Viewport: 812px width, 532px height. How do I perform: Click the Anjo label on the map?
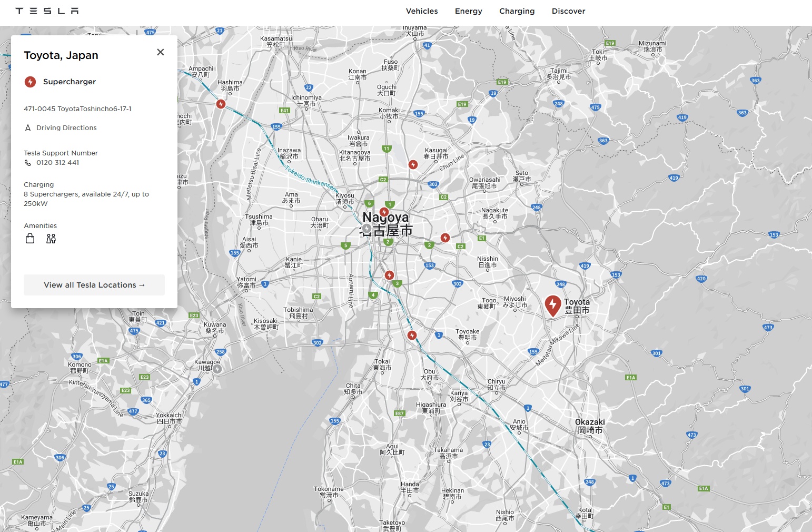(x=519, y=425)
